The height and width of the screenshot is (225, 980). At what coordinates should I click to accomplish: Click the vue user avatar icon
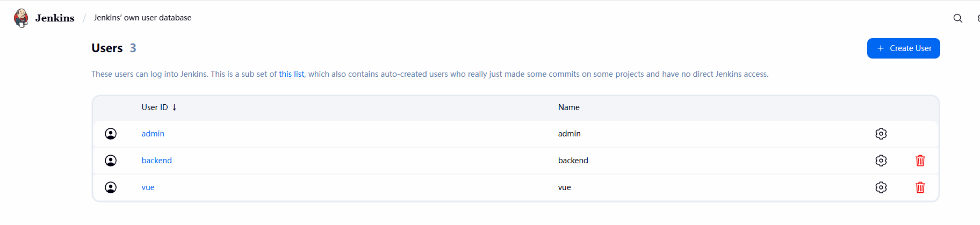point(111,187)
